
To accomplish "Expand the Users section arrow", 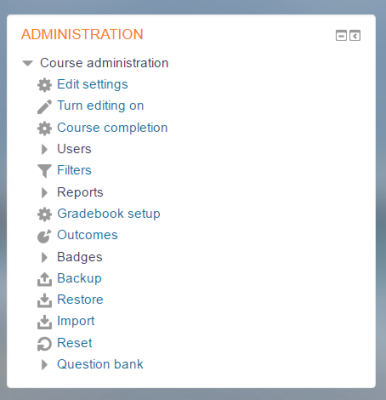I will pyautogui.click(x=44, y=149).
